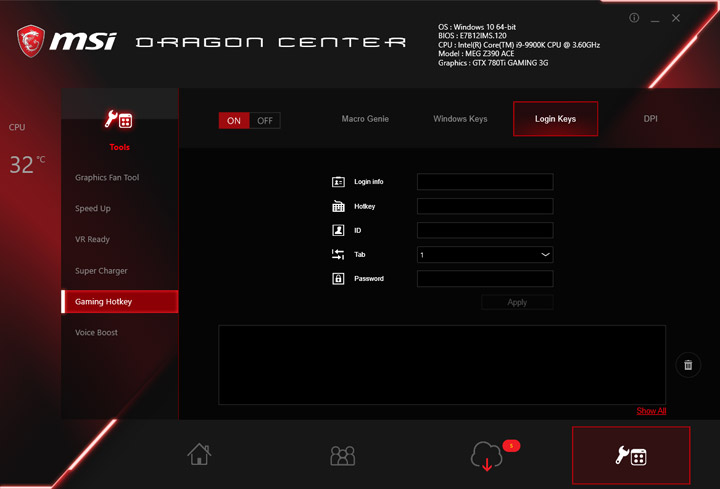The image size is (720, 489).
Task: Click the red notification badge on cloud icon
Action: [x=511, y=445]
